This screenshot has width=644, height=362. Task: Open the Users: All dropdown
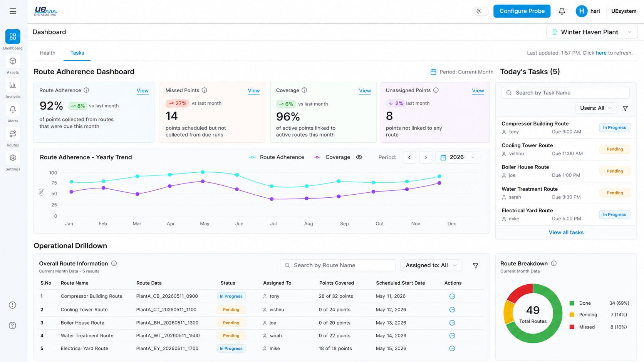(x=596, y=108)
